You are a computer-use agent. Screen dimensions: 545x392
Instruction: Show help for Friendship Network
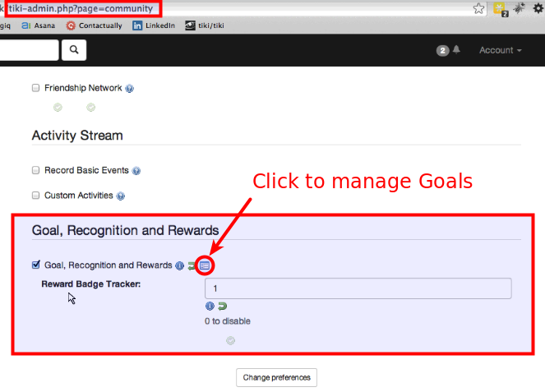click(130, 89)
